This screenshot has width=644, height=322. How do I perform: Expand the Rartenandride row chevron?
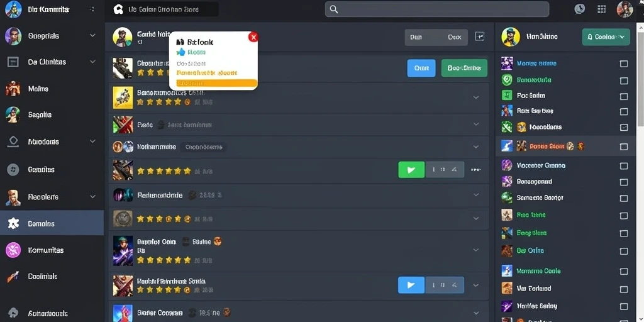(x=476, y=195)
